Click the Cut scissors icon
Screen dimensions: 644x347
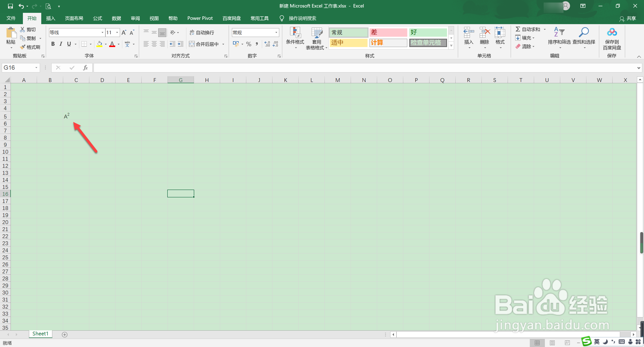(x=23, y=29)
